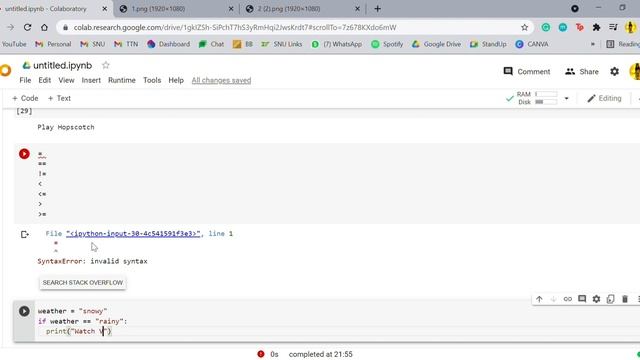Click the teal extension icon beside Grammarly
The width and height of the screenshot is (640, 360).
[563, 27]
